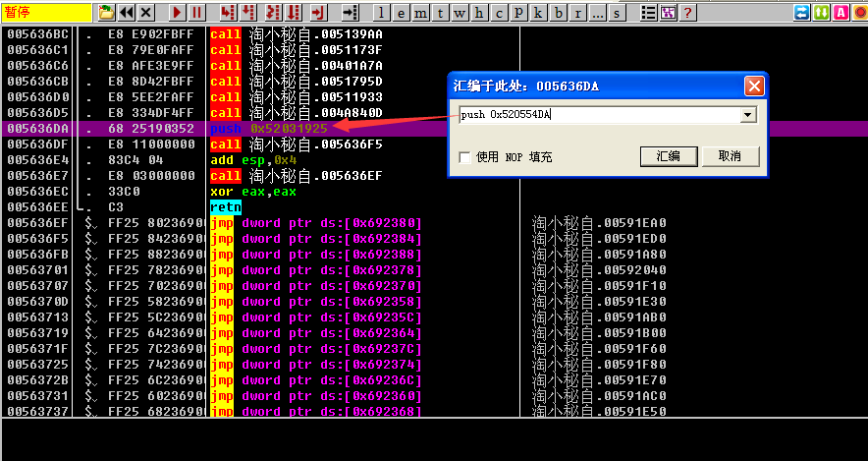Click the Step Into toolbar icon
This screenshot has height=461, width=868.
[x=227, y=12]
